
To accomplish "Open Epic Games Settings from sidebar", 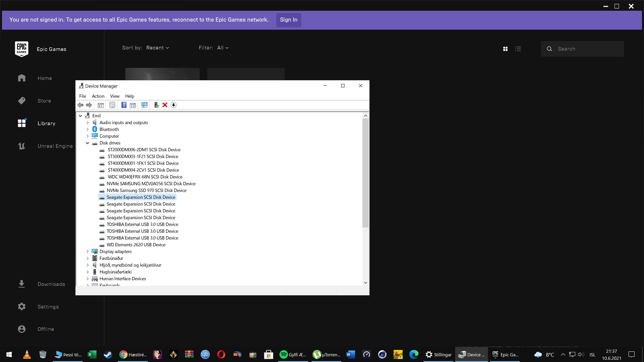I will [x=48, y=307].
